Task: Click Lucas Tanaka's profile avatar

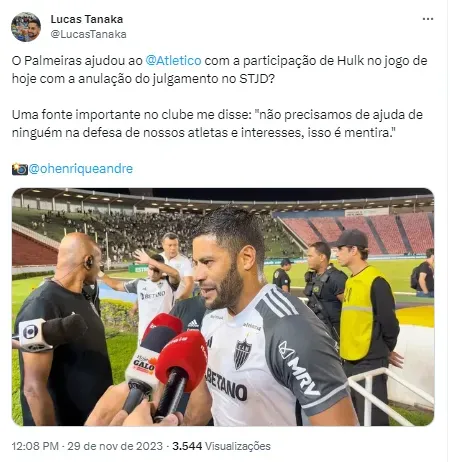Action: 26,27
